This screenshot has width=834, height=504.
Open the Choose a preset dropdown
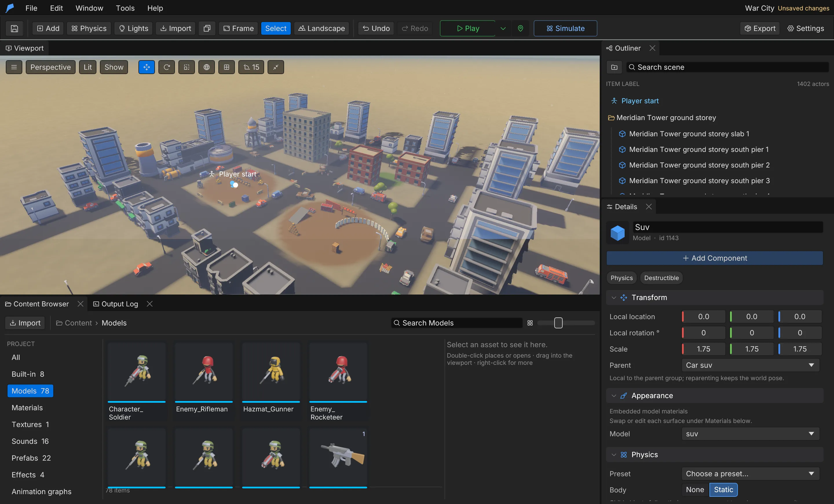point(750,474)
